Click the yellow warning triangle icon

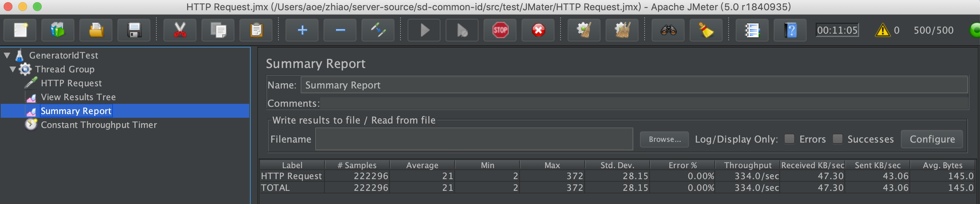(882, 30)
